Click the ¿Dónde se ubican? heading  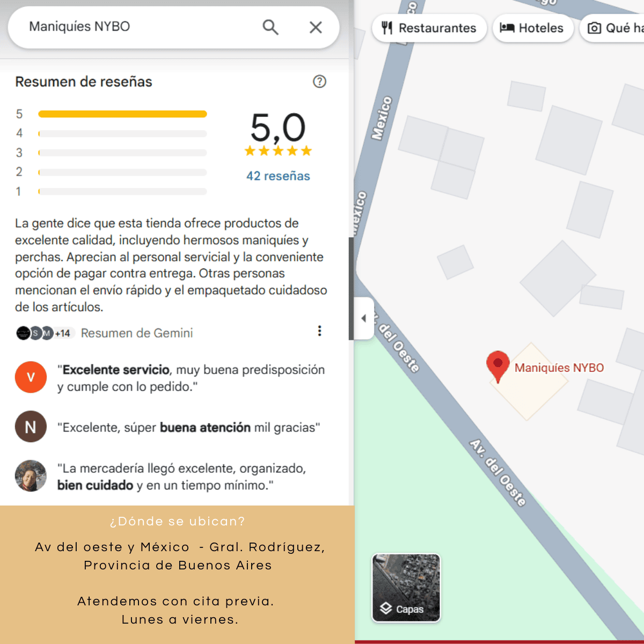click(177, 521)
